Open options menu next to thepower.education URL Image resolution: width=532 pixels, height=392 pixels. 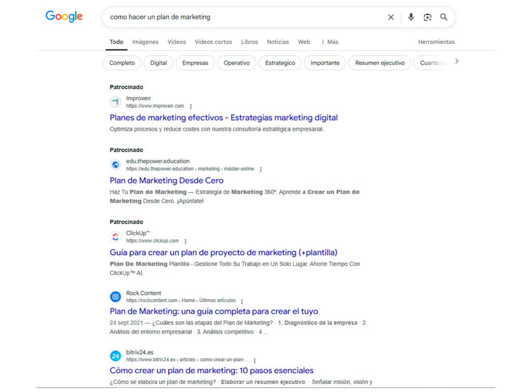[261, 169]
